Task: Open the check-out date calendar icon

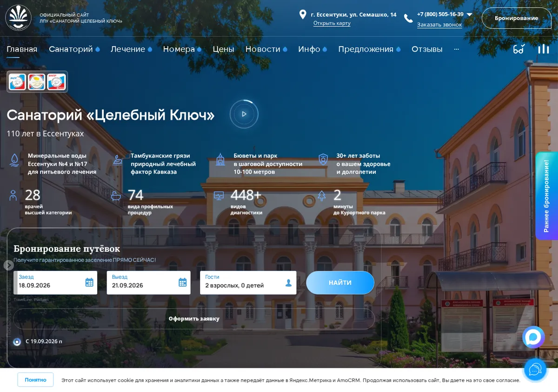Action: (183, 282)
